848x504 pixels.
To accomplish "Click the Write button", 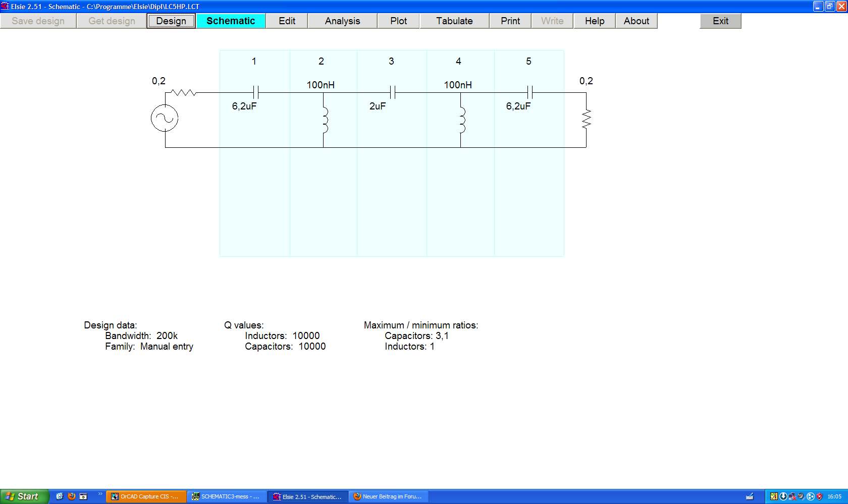I will coord(552,21).
